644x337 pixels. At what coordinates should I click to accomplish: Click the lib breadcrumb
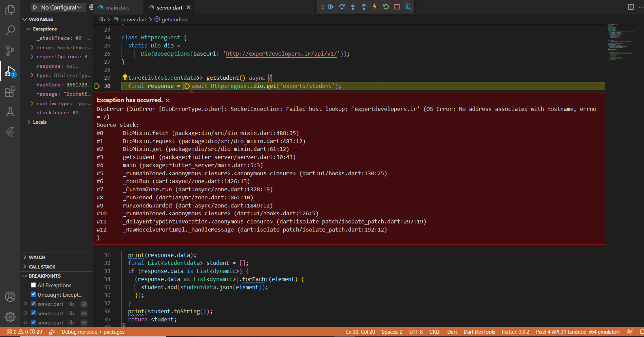pos(102,20)
